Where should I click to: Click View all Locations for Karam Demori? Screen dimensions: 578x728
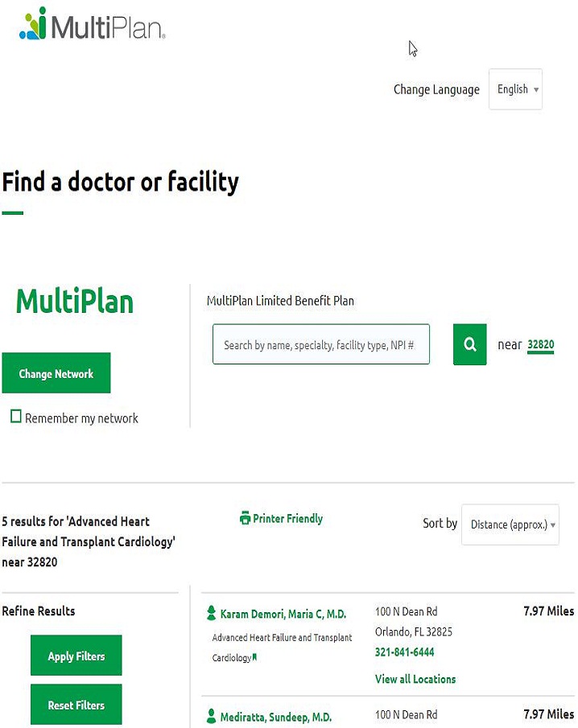coord(415,679)
